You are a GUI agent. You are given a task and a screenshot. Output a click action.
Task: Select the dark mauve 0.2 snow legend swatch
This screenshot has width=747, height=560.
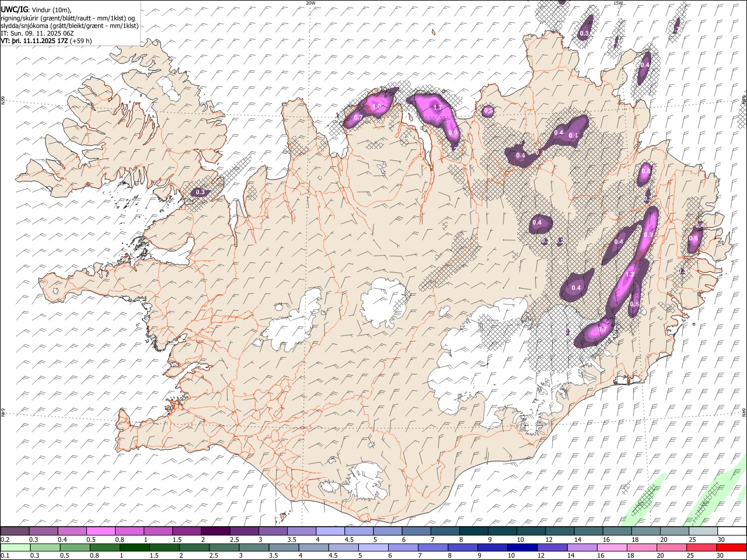[x=15, y=531]
